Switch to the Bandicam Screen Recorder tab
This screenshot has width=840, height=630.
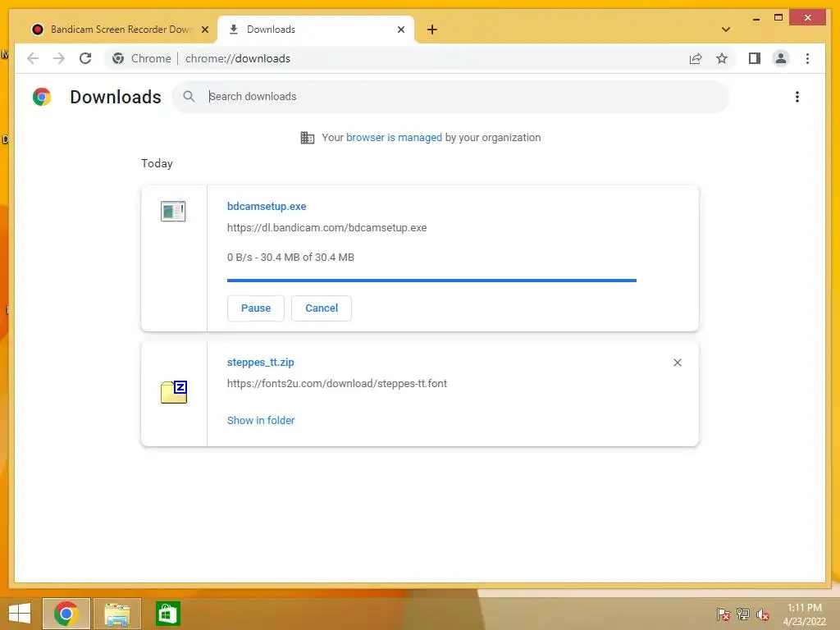(120, 30)
